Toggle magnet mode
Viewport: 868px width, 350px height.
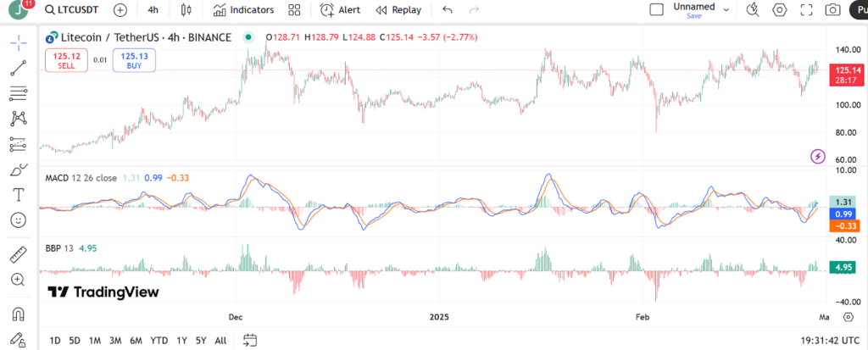(19, 314)
